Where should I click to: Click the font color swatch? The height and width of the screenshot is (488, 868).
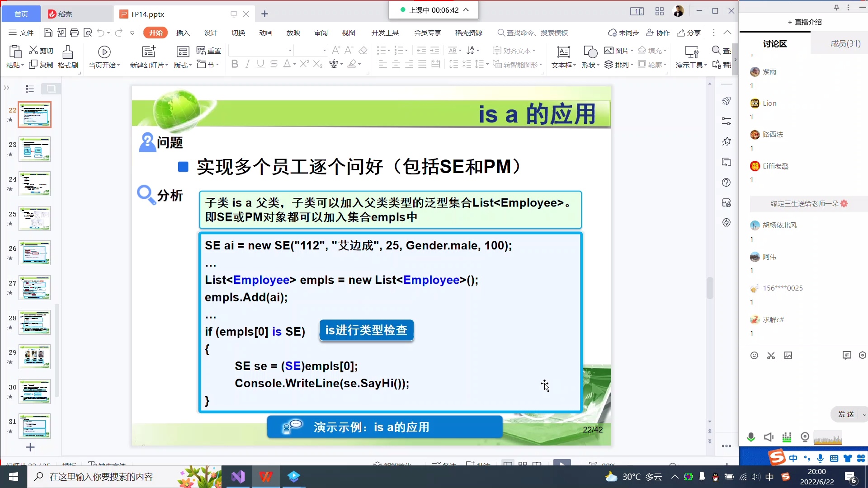(x=287, y=64)
